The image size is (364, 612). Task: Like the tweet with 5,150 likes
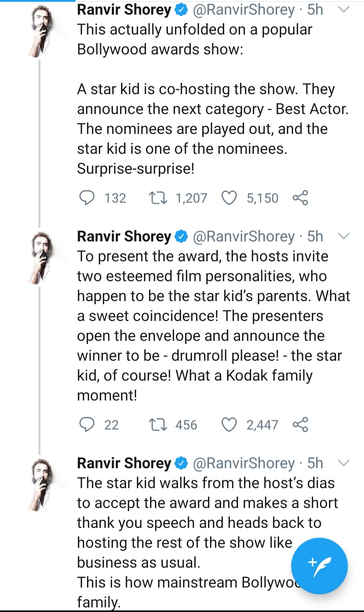[229, 198]
